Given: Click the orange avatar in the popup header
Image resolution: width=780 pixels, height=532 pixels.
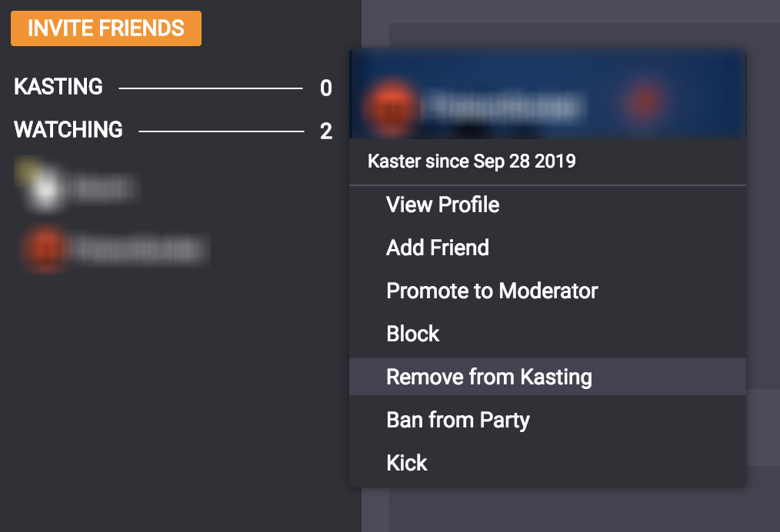Looking at the screenshot, I should [391, 105].
